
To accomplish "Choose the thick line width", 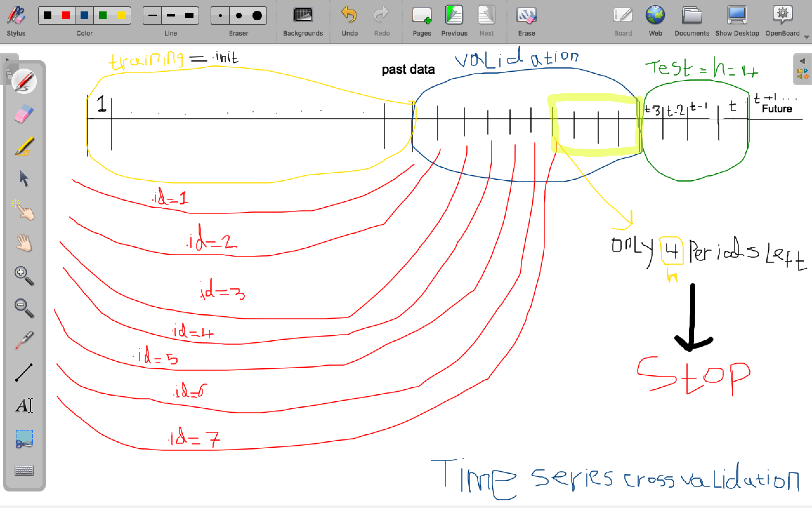I will 189,16.
